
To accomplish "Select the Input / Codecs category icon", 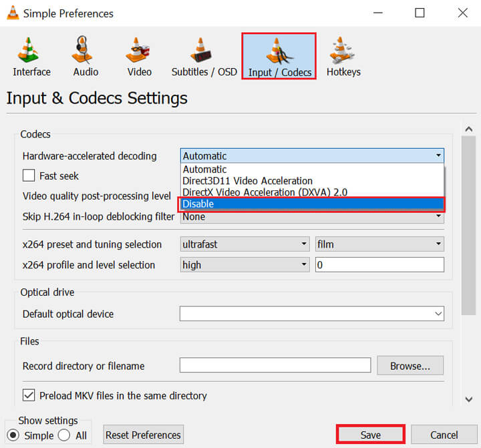I will pos(279,57).
